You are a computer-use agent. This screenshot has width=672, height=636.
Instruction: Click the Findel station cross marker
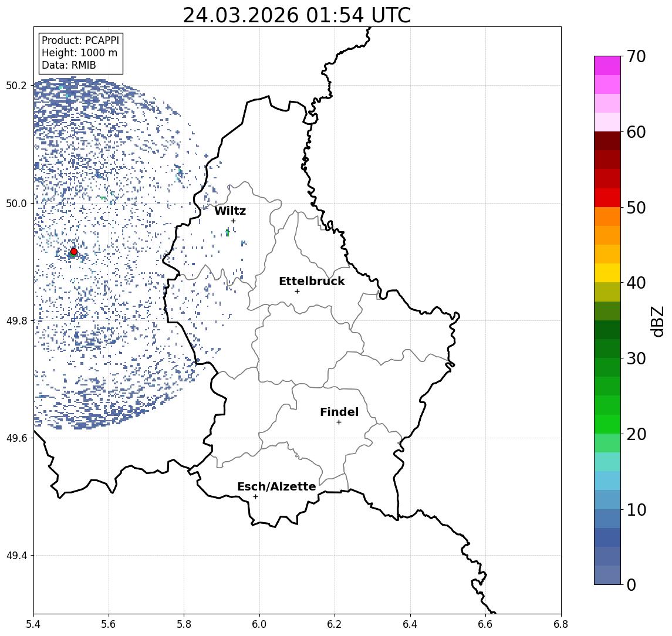[x=339, y=422]
